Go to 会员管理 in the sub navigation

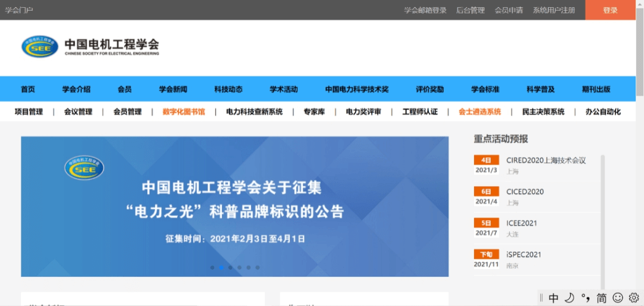pos(128,112)
